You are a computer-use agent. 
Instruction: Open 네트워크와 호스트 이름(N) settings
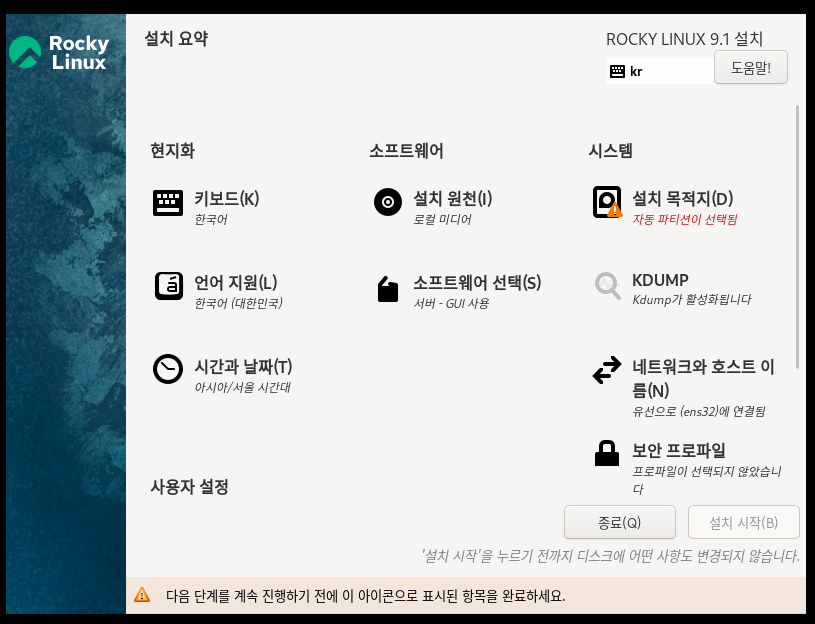703,378
